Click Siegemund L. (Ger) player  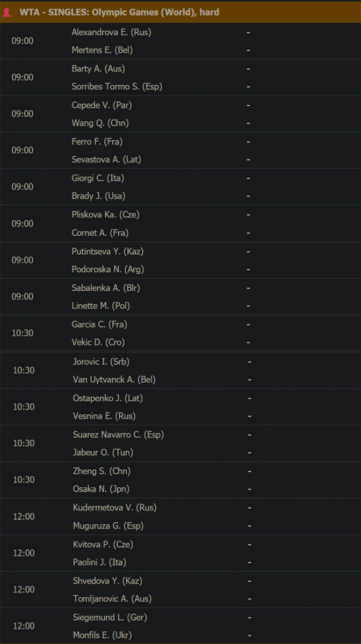(110, 618)
